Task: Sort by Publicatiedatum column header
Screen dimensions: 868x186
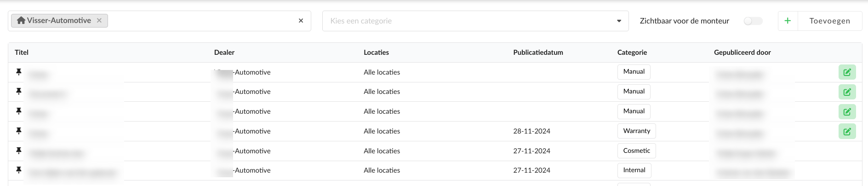Action: coord(538,52)
